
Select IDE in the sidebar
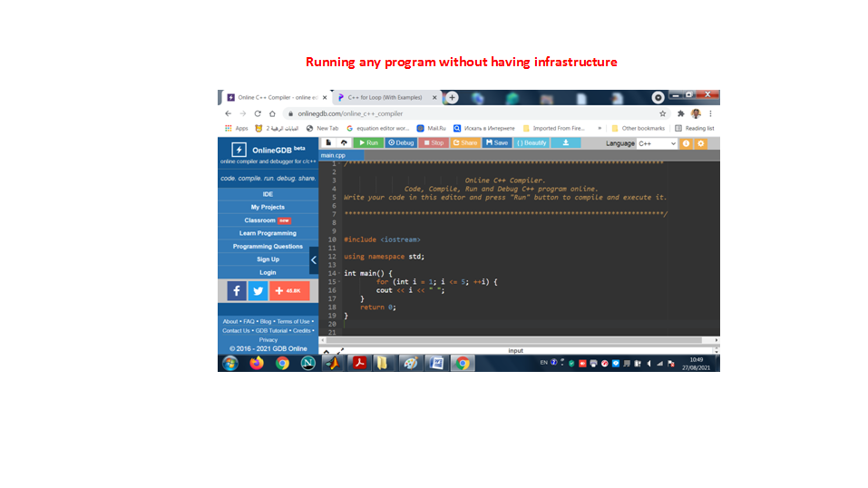pyautogui.click(x=268, y=194)
